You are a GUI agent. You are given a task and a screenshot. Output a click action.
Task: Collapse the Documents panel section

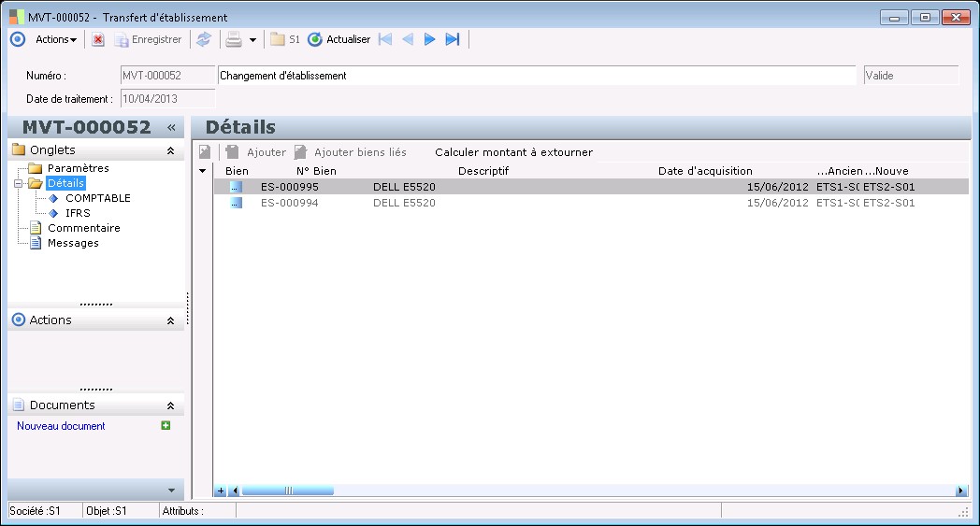[x=170, y=406]
